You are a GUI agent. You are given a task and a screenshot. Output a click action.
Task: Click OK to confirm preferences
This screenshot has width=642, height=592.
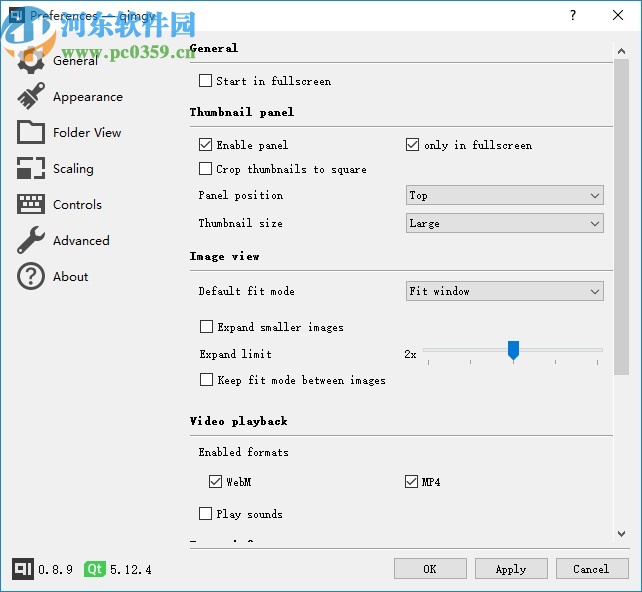pos(430,569)
